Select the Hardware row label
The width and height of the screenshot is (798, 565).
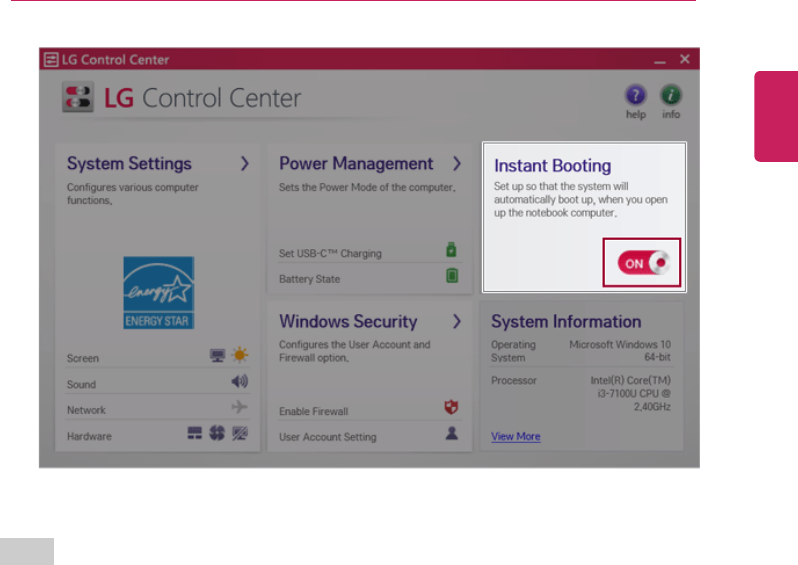pyautogui.click(x=89, y=436)
